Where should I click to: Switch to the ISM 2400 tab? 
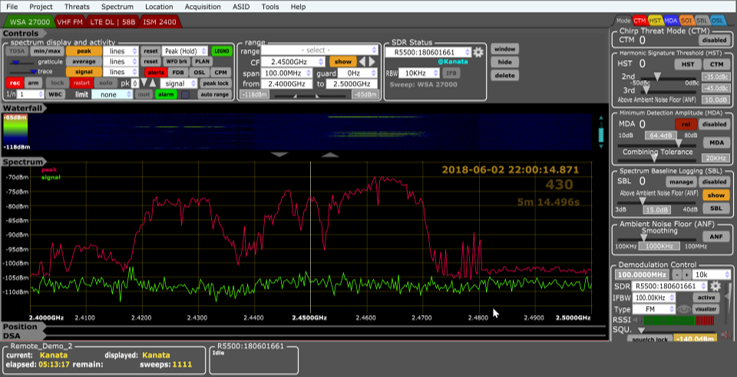point(160,22)
